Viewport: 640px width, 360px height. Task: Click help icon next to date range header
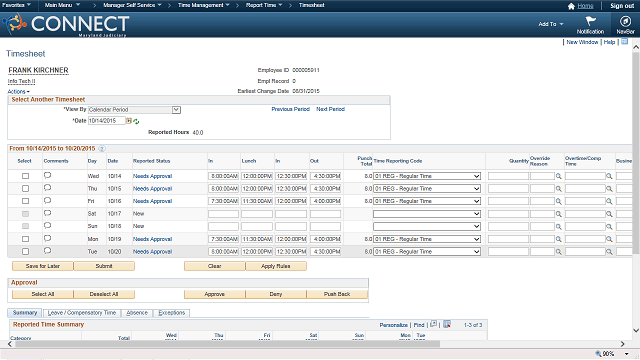(102, 149)
